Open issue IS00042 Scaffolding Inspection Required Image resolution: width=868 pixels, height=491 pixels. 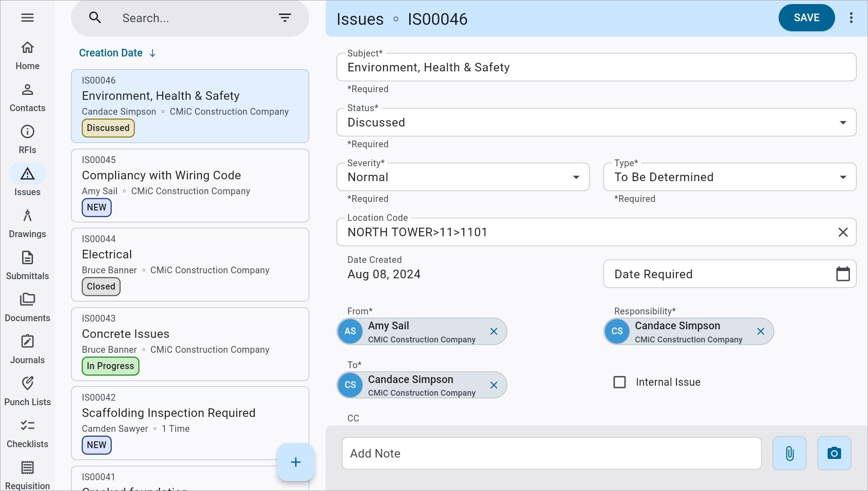pyautogui.click(x=190, y=423)
